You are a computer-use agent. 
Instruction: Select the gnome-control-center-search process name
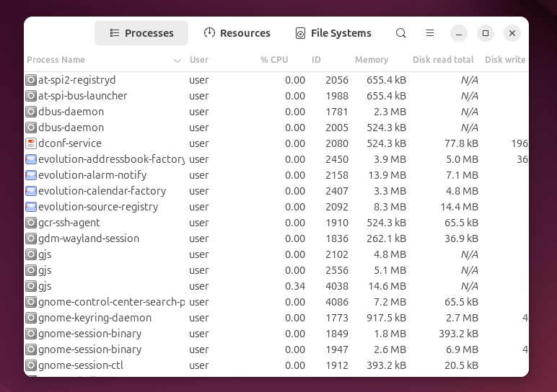tap(112, 302)
